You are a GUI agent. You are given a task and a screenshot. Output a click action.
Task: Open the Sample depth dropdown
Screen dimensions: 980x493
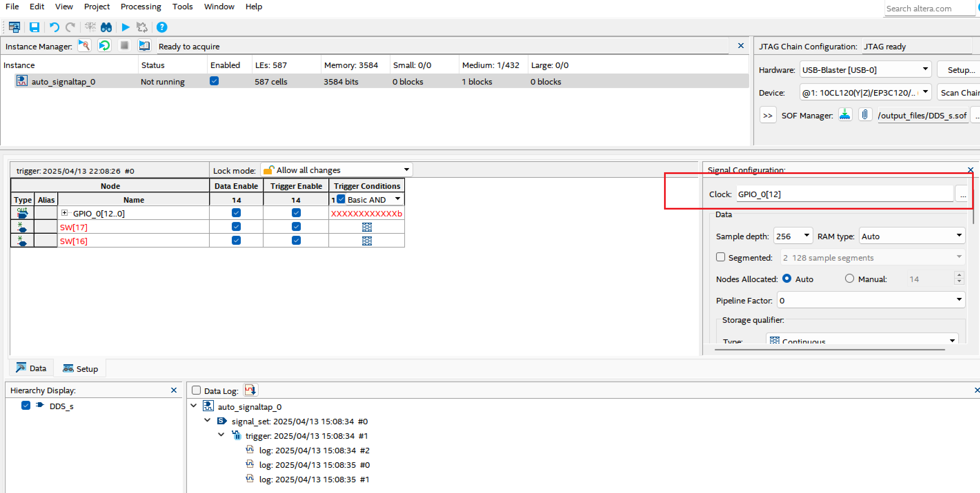(x=793, y=236)
